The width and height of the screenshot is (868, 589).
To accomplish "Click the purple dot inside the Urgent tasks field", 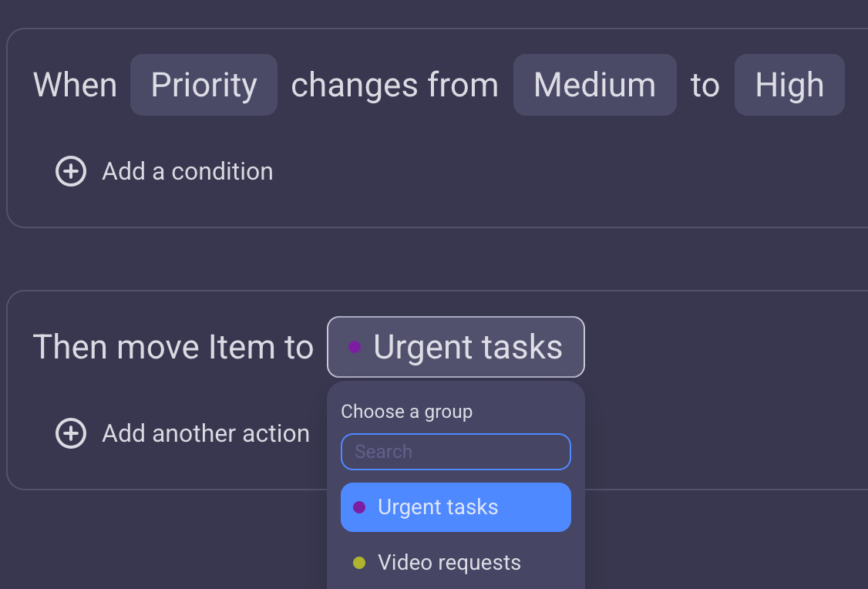I will (355, 348).
